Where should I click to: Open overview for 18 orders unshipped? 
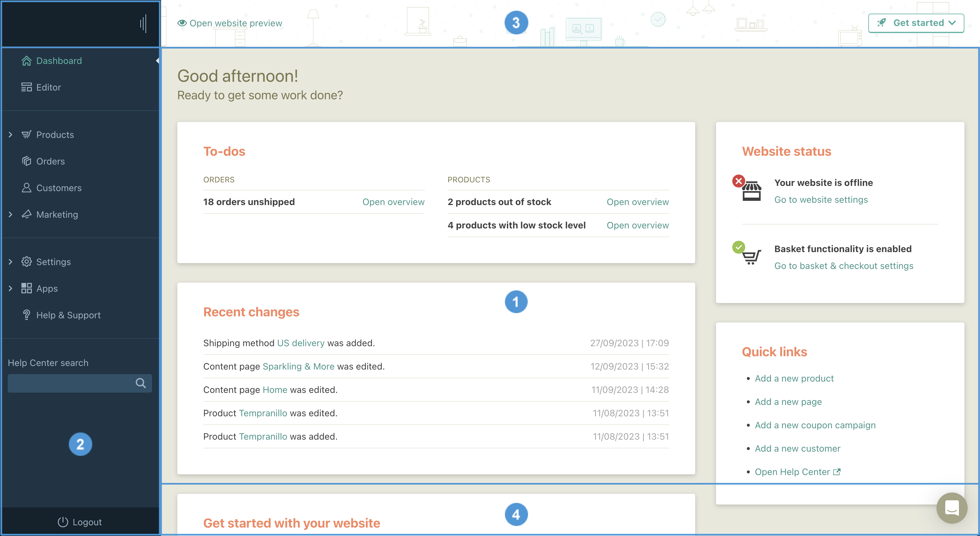[x=393, y=202]
